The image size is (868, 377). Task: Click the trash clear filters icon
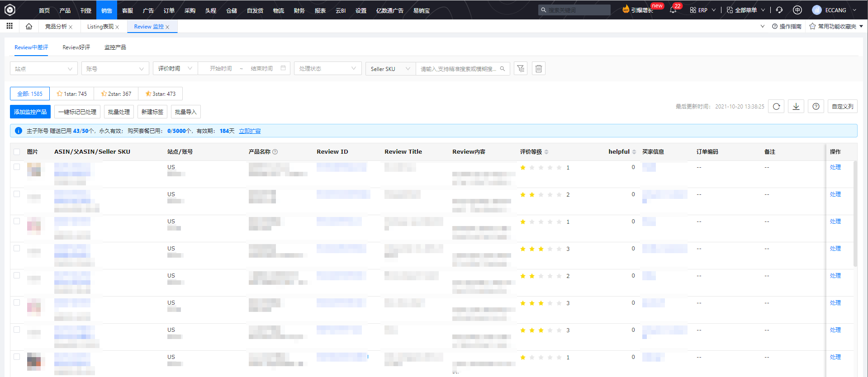(538, 69)
